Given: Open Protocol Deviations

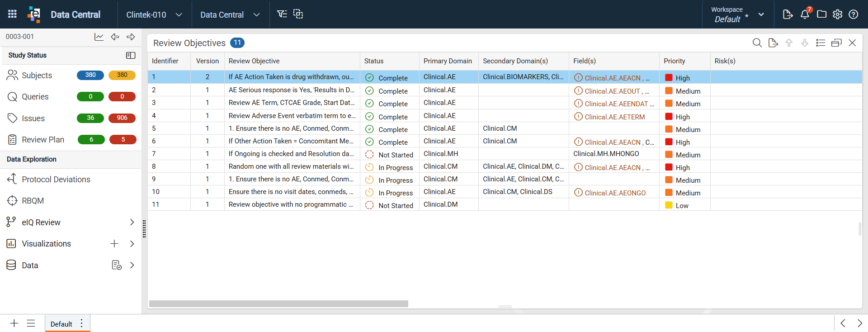Looking at the screenshot, I should pos(56,180).
